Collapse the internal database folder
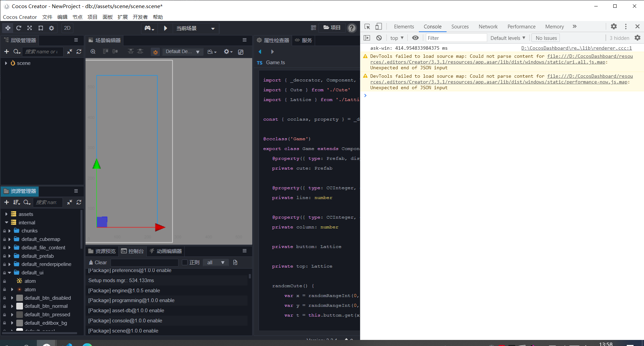 [x=6, y=222]
